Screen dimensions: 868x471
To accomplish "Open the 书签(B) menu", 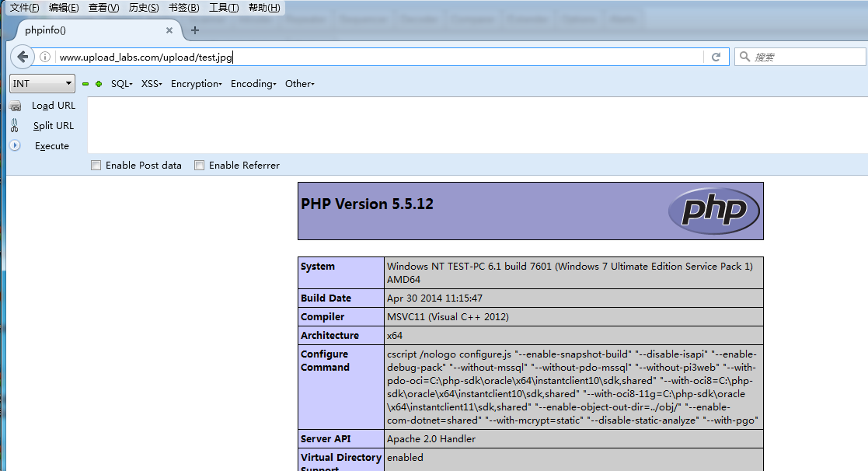I will click(x=184, y=8).
